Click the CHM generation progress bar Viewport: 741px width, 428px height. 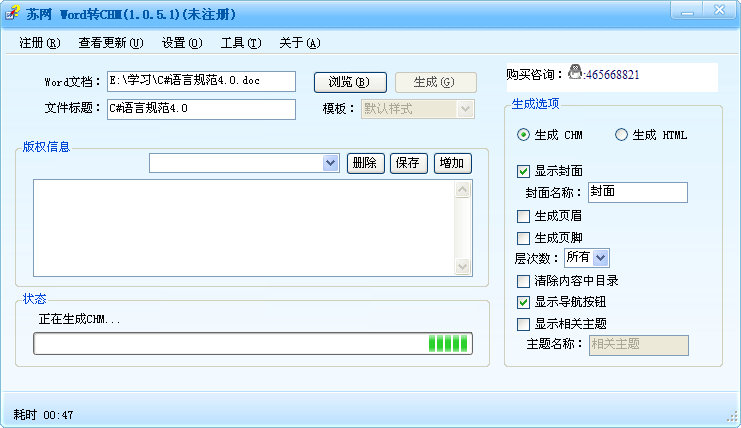(x=253, y=343)
